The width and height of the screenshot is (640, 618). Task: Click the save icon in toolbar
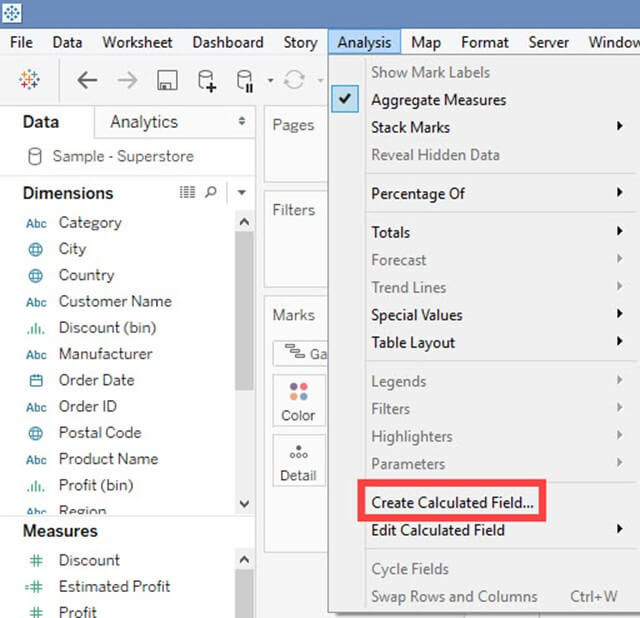pyautogui.click(x=167, y=80)
